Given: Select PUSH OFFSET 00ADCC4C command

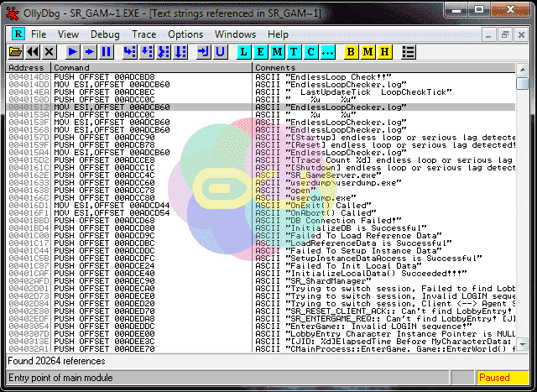Looking at the screenshot, I should pyautogui.click(x=104, y=175).
